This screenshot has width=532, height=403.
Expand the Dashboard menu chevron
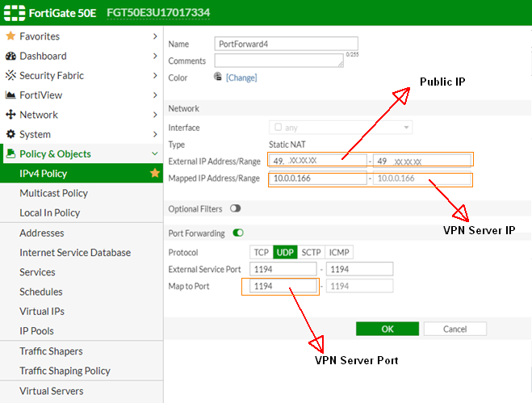coord(155,56)
